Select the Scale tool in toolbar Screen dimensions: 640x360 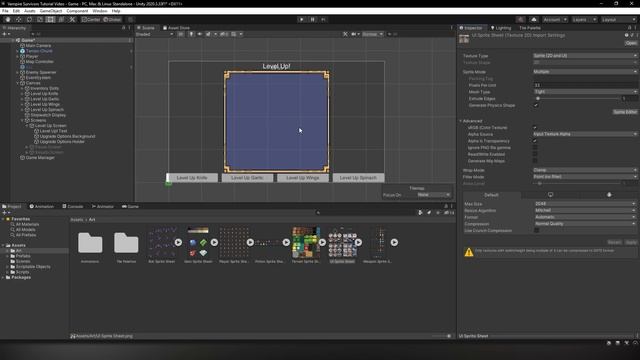pyautogui.click(x=40, y=19)
